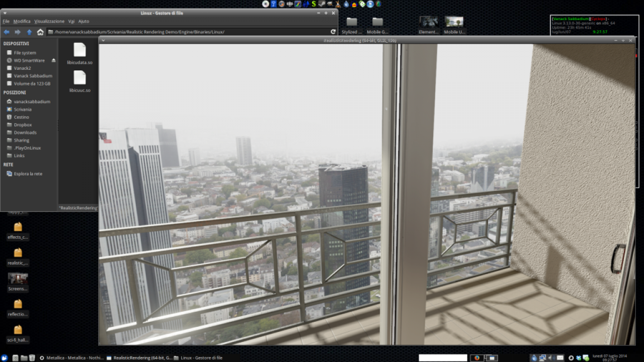Viewport: 644px width, 362px height.
Task: Open the Vai menu
Action: [71, 21]
